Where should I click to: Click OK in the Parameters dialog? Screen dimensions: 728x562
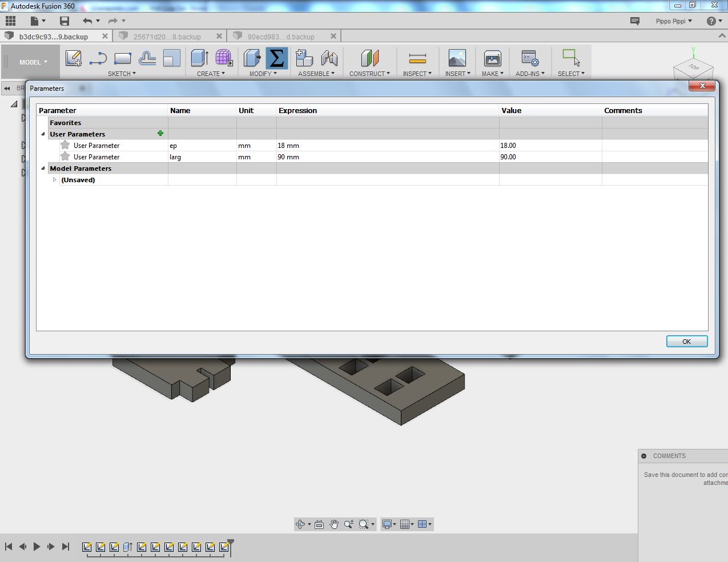coord(687,342)
